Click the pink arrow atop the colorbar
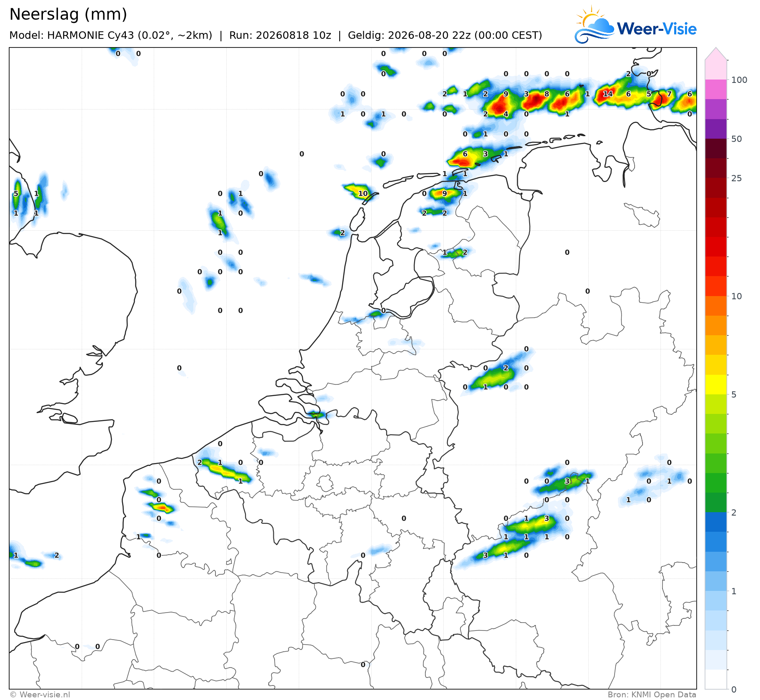The width and height of the screenshot is (760, 700). point(716,53)
